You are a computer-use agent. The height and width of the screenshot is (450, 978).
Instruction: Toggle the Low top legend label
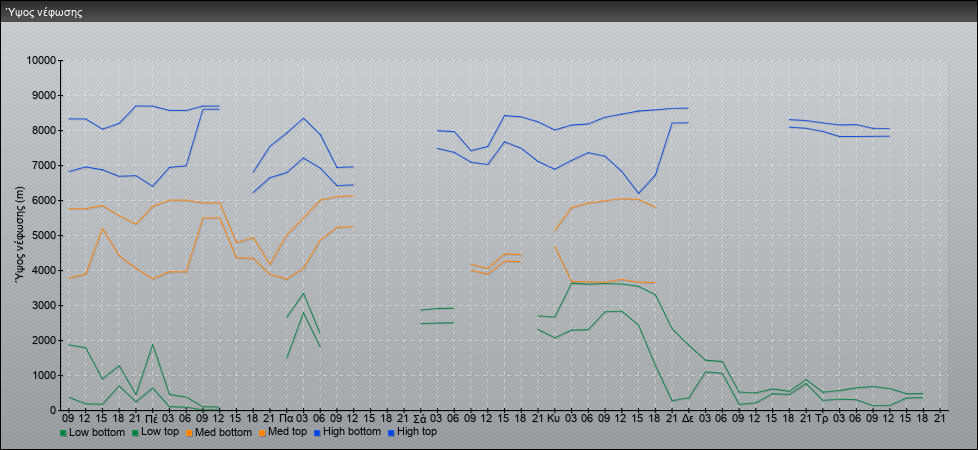162,432
